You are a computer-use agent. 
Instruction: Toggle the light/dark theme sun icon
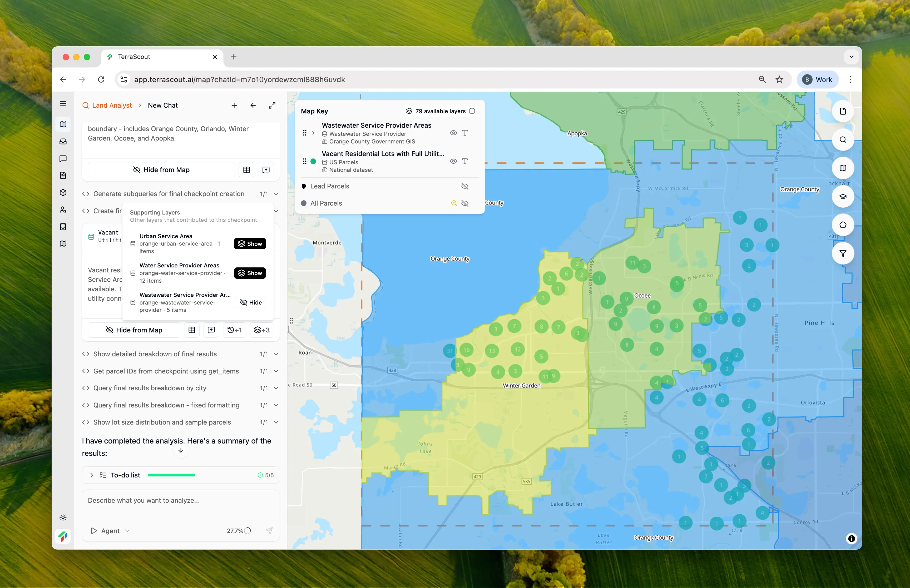63,517
